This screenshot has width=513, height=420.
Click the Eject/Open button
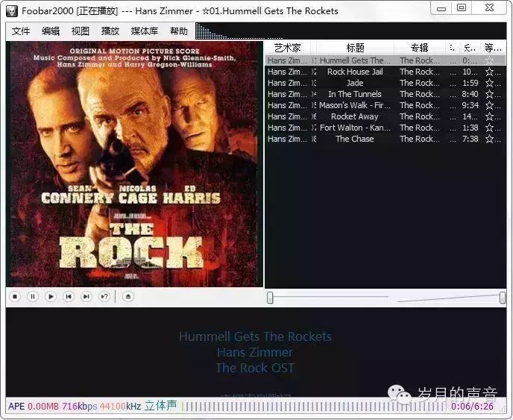coord(128,297)
